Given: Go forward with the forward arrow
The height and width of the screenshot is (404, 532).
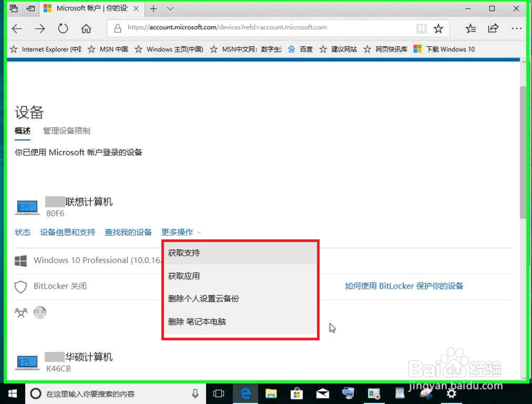Looking at the screenshot, I should click(x=40, y=29).
